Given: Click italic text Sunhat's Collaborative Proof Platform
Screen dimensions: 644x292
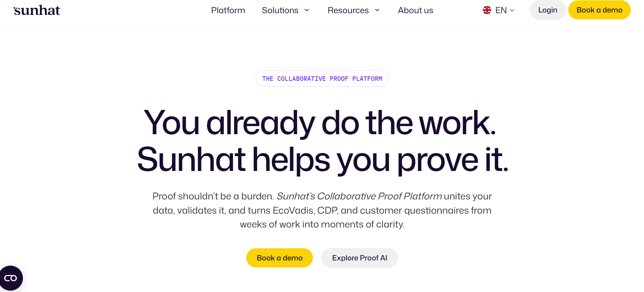Looking at the screenshot, I should (x=359, y=196).
